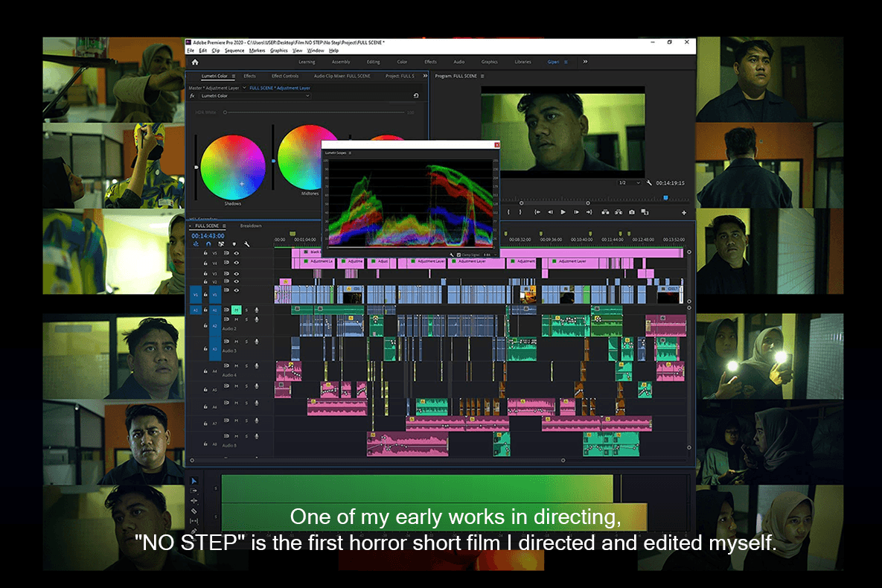This screenshot has height=588, width=882.
Task: Click the Export Frame camera icon
Action: point(632,211)
